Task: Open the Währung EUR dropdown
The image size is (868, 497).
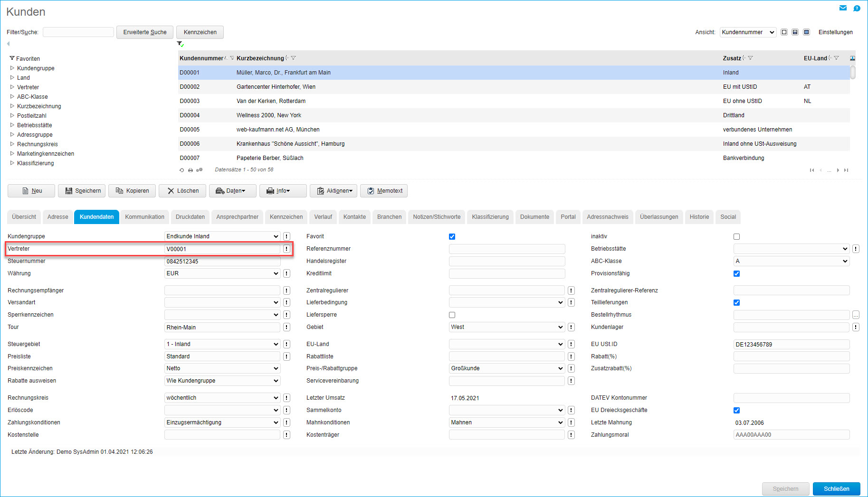Action: click(x=222, y=273)
